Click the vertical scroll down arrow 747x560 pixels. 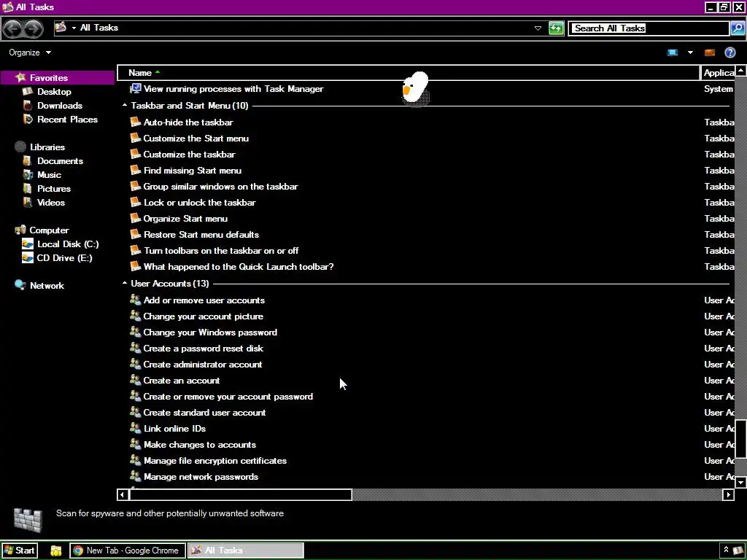point(740,483)
